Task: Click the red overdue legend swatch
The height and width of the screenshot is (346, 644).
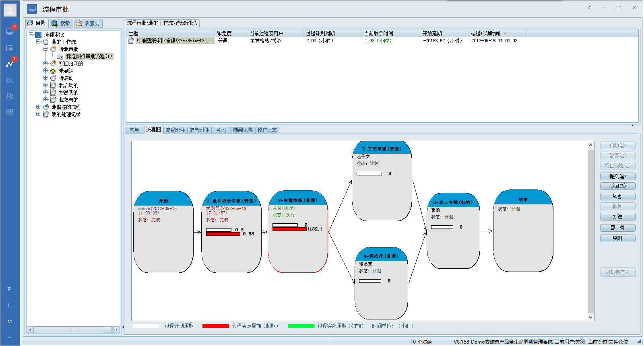Action: [215, 326]
